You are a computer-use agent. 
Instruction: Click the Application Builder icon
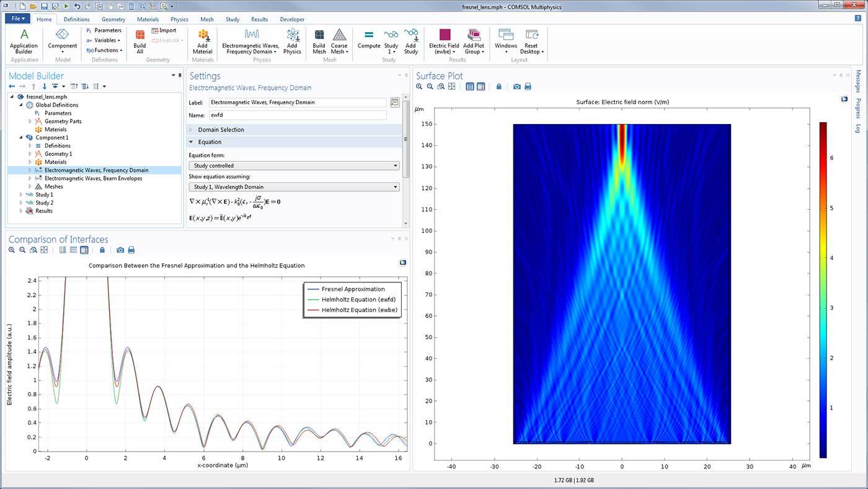pyautogui.click(x=24, y=38)
